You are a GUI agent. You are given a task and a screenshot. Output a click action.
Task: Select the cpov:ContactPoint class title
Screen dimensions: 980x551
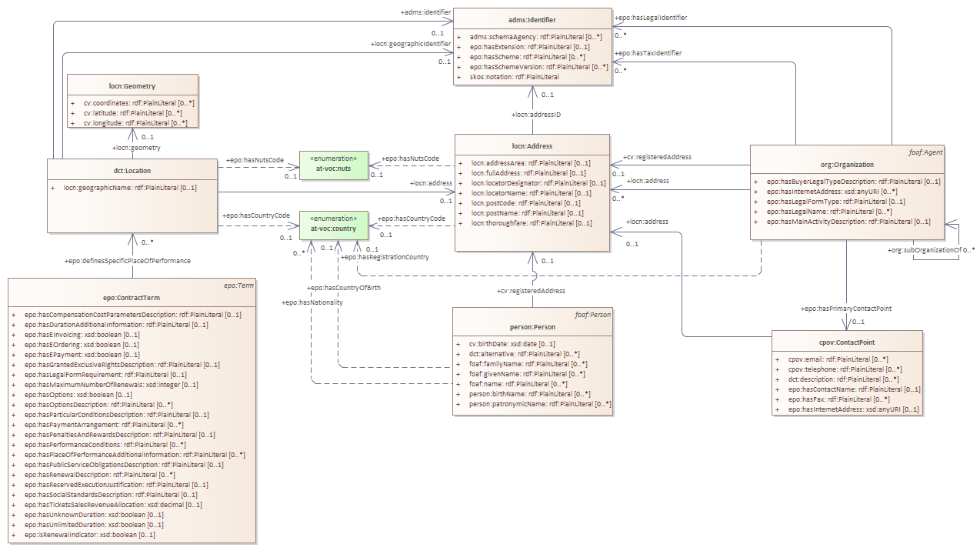(x=846, y=342)
